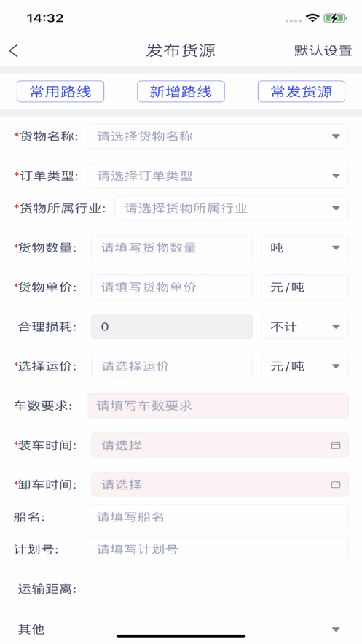Screen dimensions: 362x644
Task: Tap 新增路线 button
Action: tap(181, 91)
